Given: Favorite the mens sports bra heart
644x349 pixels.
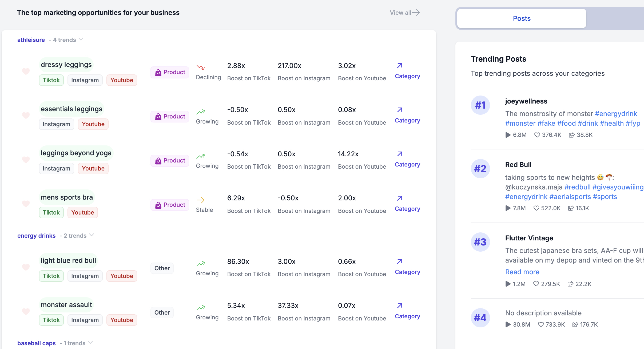Looking at the screenshot, I should [x=26, y=204].
